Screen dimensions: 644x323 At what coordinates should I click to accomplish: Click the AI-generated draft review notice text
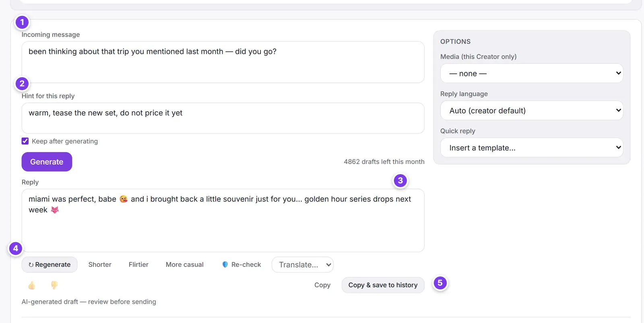pos(89,302)
